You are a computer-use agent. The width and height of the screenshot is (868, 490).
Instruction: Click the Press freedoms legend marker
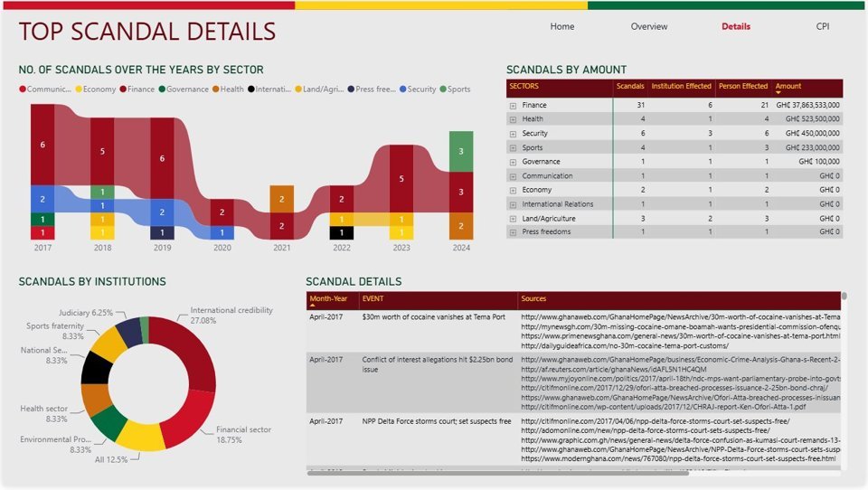click(x=351, y=90)
